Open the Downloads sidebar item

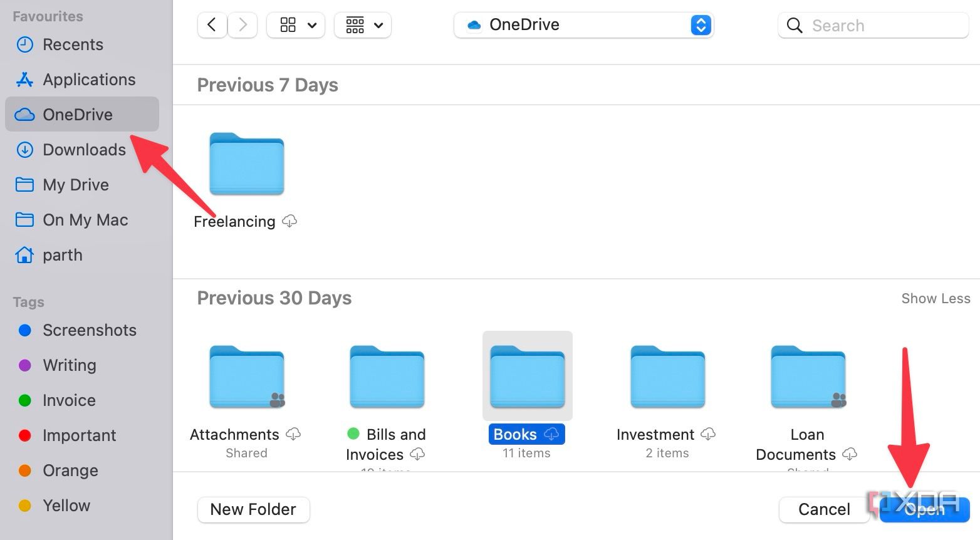pyautogui.click(x=83, y=149)
